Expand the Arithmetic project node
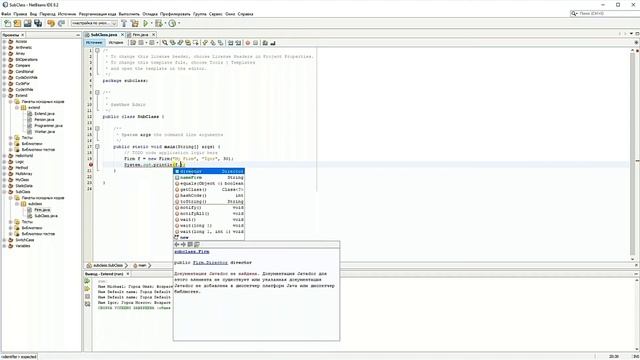The height and width of the screenshot is (360, 640). pyautogui.click(x=4, y=47)
